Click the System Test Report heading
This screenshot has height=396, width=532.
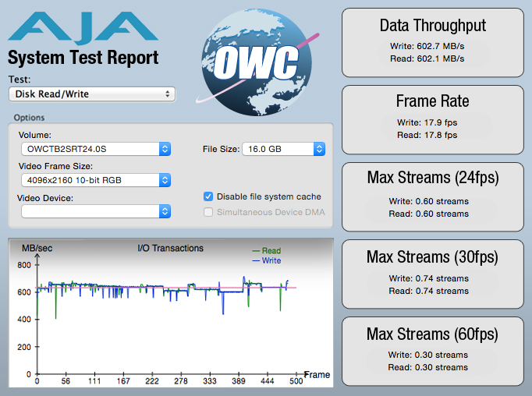[83, 58]
